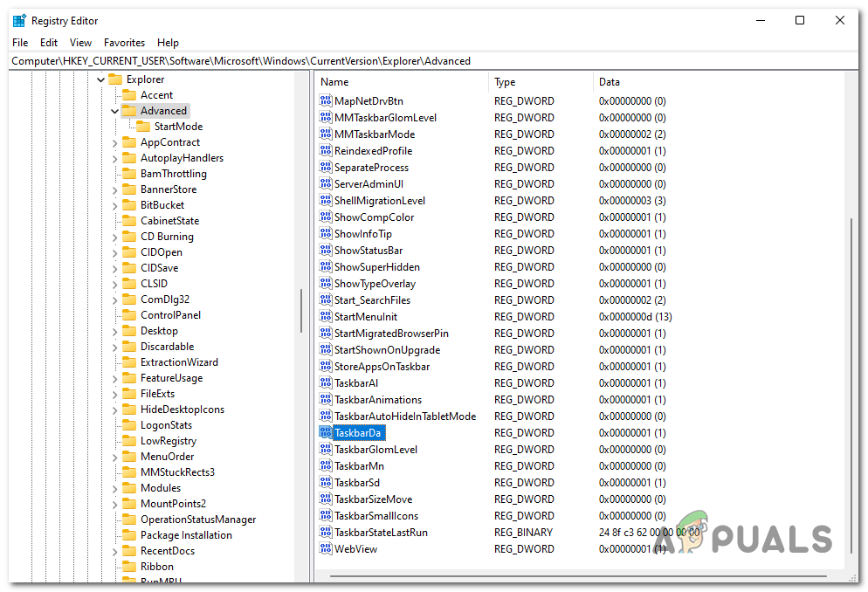
Task: Expand the MenuOrder key
Action: [114, 457]
